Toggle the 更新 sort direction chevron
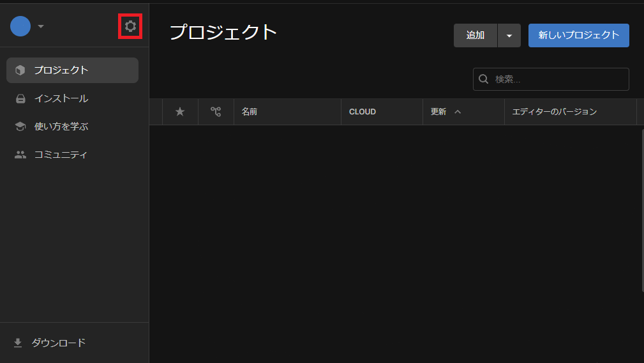This screenshot has width=644, height=363. [x=458, y=112]
